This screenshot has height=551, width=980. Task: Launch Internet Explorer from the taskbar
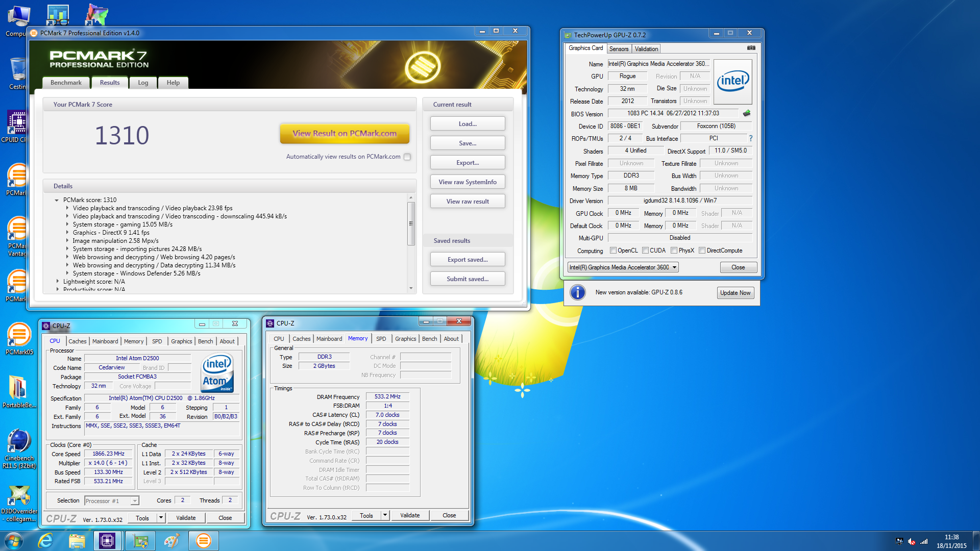coord(46,541)
